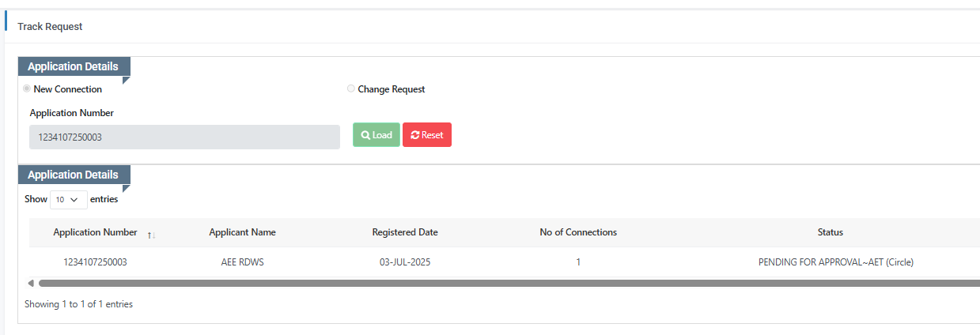980x335 pixels.
Task: Select the Change Request radio button
Action: (351, 89)
